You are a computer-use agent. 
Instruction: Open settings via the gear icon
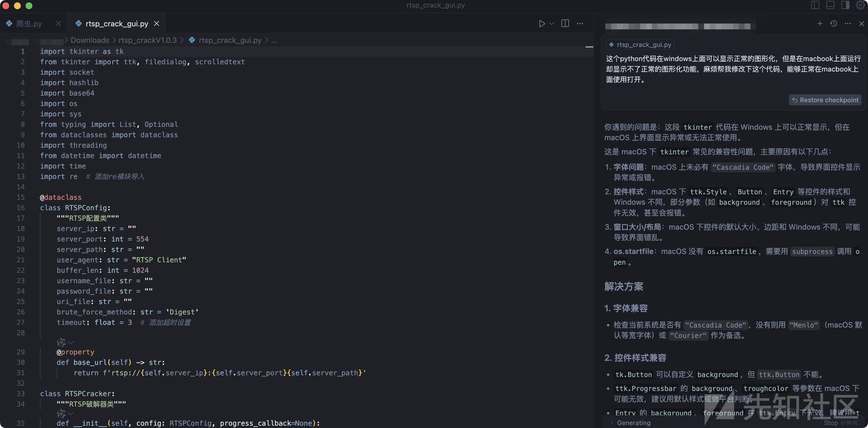point(860,5)
